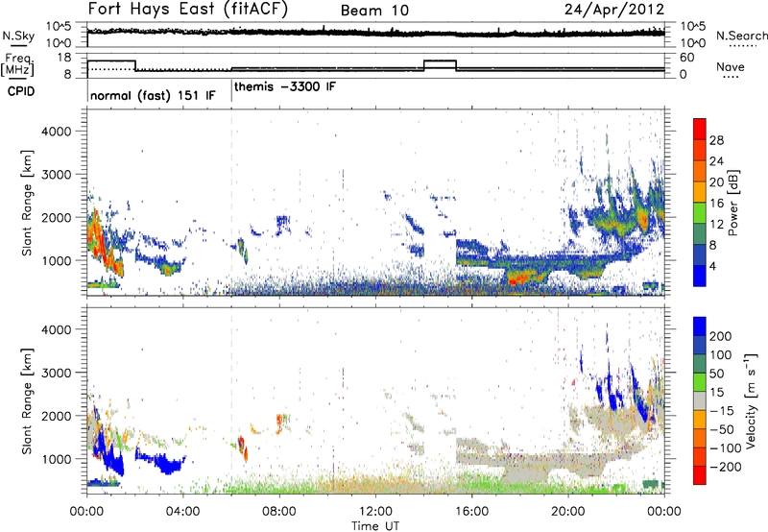Image resolution: width=768 pixels, height=532 pixels.
Task: Click '1000' tick on velocity panel axis
Action: coord(56,459)
